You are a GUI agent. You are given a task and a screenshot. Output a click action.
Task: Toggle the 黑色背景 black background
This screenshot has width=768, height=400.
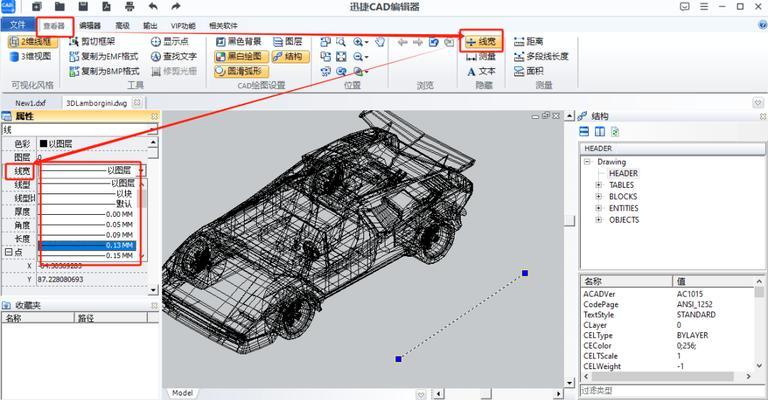[x=239, y=42]
